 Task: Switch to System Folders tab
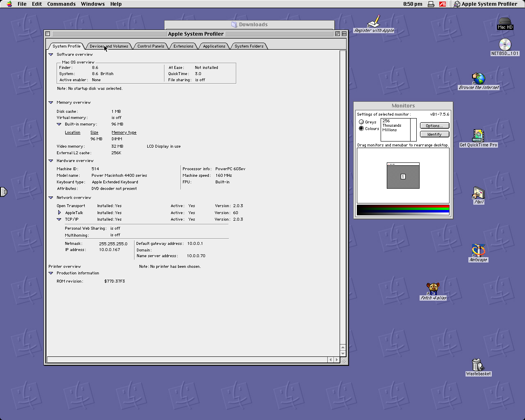tap(249, 46)
